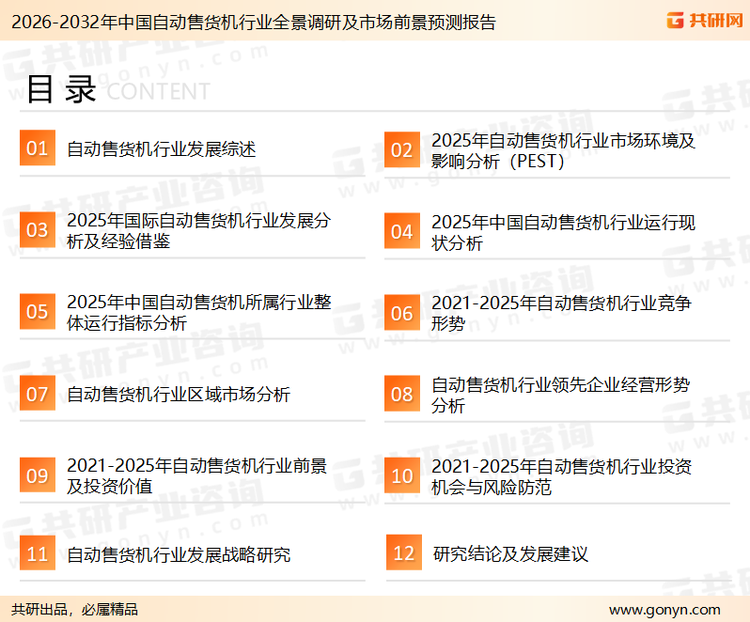Screen dimensions: 750x622
Task: Open chapter 2021-2025年自动售货机行业前景及投资价值
Action: click(x=197, y=476)
